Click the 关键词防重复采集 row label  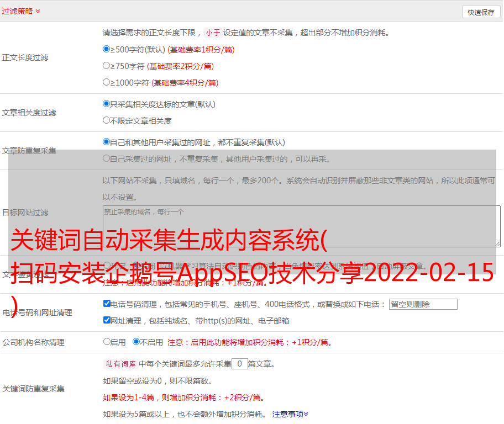click(x=33, y=389)
